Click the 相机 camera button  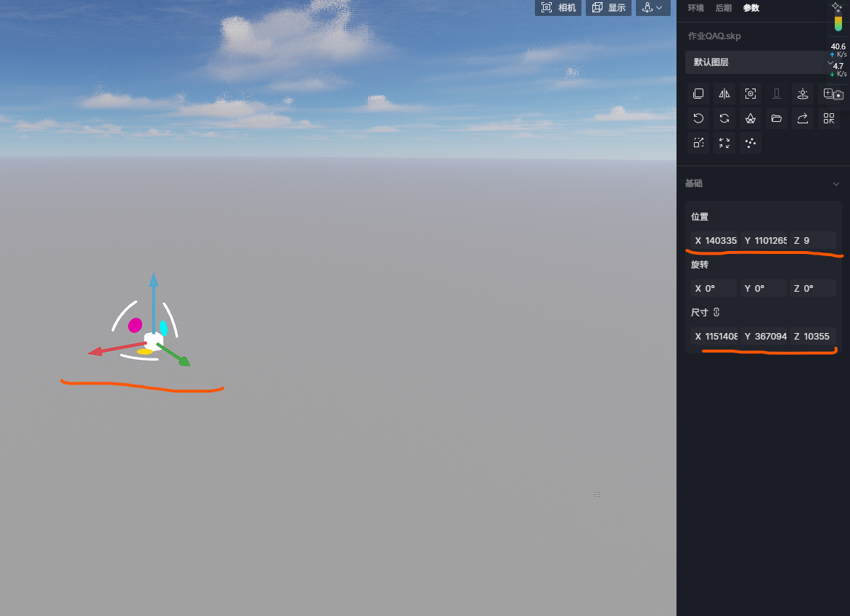(557, 7)
